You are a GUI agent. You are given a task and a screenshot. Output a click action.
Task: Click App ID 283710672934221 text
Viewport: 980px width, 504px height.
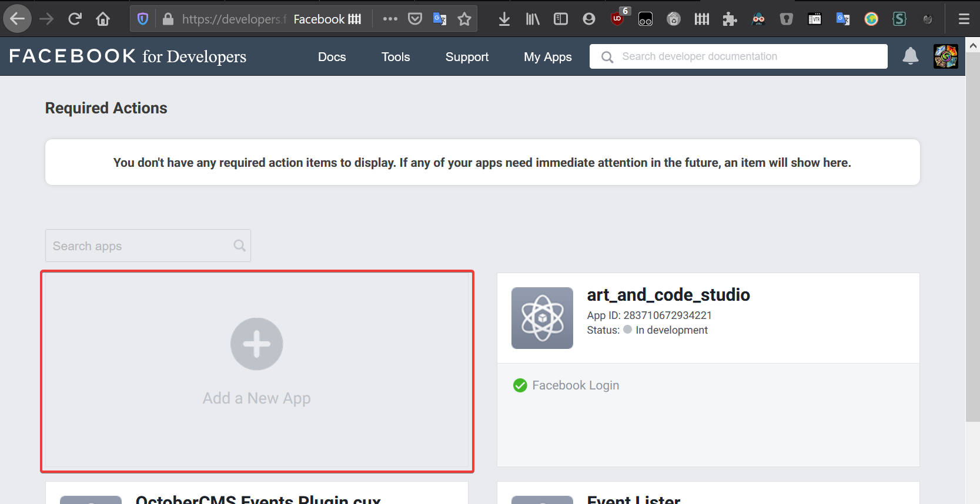[x=649, y=315]
